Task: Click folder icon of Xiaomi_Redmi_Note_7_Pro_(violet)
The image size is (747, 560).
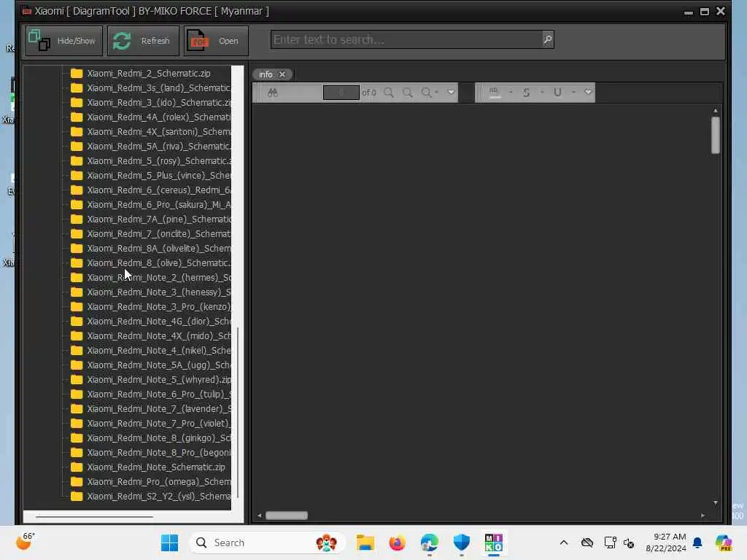Action: (77, 424)
